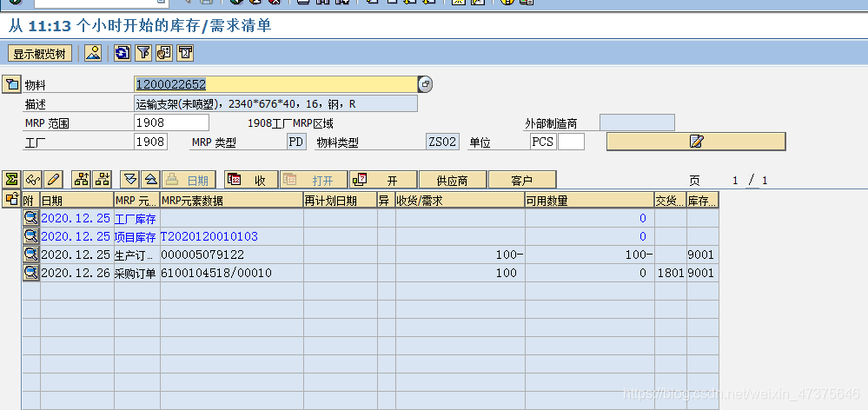Click the 异 column header
This screenshot has width=868, height=410.
pos(387,201)
